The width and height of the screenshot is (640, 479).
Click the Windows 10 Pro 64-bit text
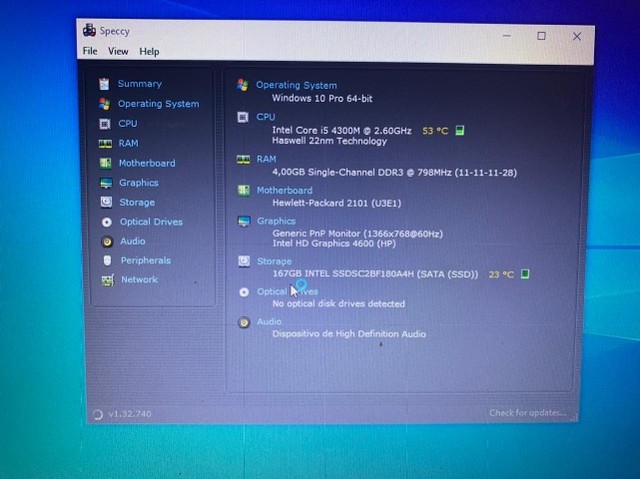(x=322, y=98)
